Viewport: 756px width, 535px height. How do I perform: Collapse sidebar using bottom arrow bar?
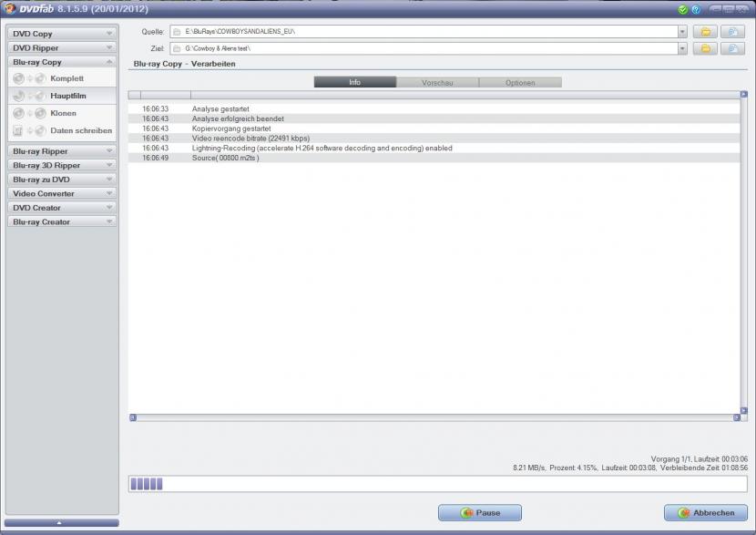coord(61,522)
